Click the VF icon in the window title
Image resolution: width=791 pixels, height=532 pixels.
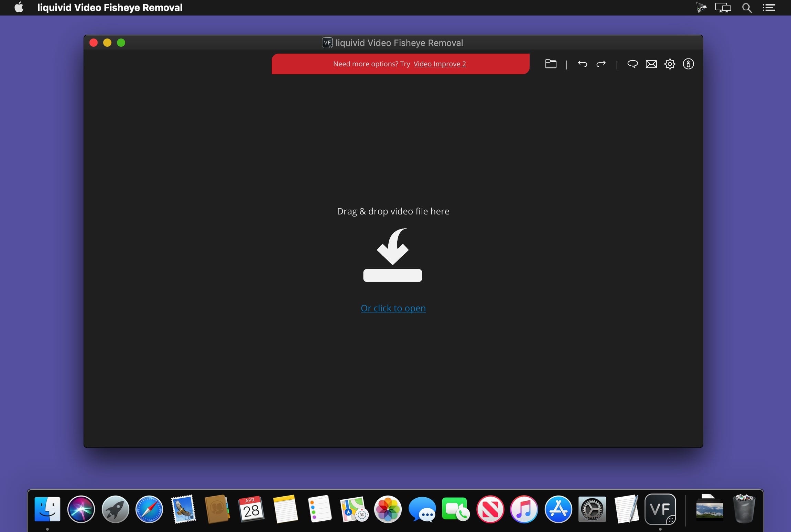pos(327,43)
